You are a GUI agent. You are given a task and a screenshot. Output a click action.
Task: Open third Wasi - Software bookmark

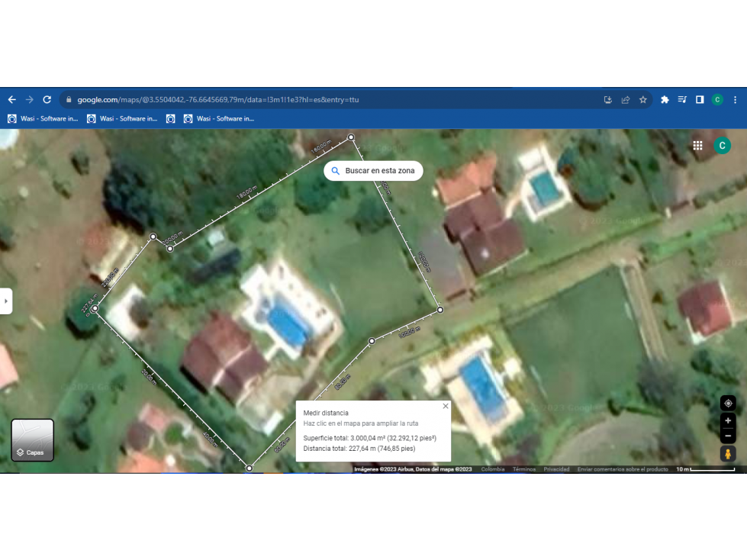point(219,118)
